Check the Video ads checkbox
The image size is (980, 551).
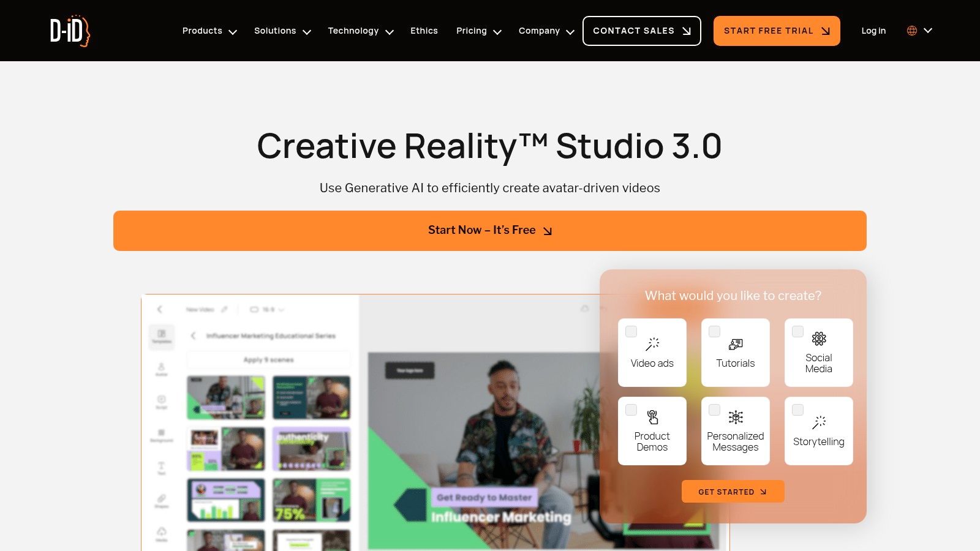[x=631, y=331]
